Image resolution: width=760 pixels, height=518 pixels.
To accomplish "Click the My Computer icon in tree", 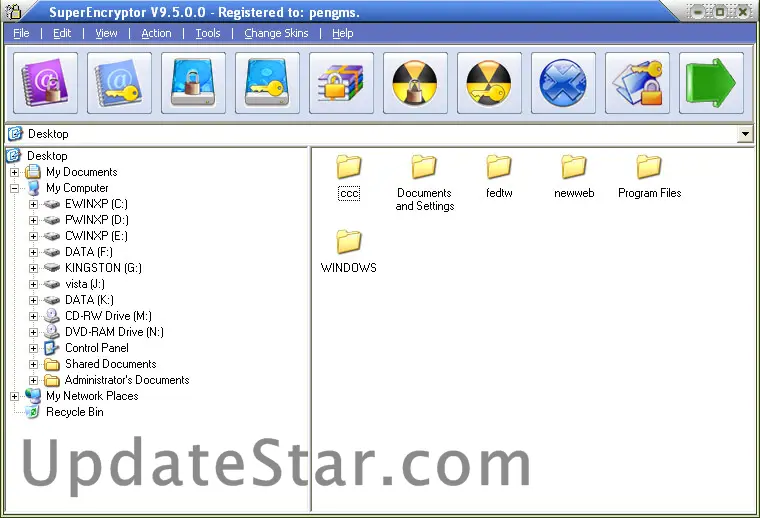I will [x=33, y=188].
